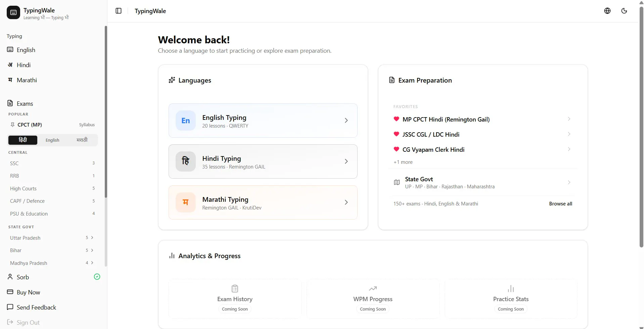644x329 pixels.
Task: Click the Send Feedback chat icon
Action: click(x=10, y=307)
